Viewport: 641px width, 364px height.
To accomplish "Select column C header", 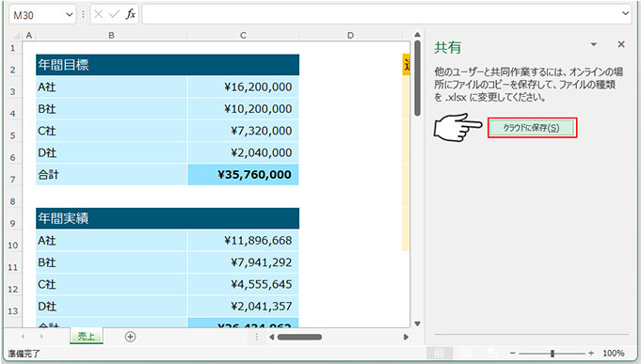I will (x=243, y=36).
